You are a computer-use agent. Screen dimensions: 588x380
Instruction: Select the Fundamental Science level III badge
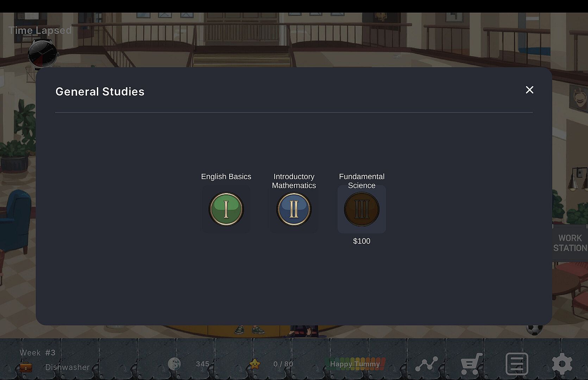[x=362, y=209]
